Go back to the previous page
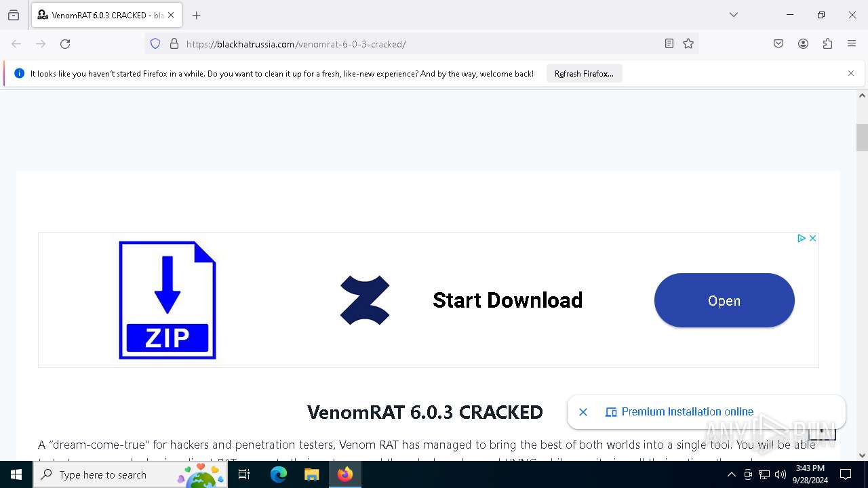 16,44
